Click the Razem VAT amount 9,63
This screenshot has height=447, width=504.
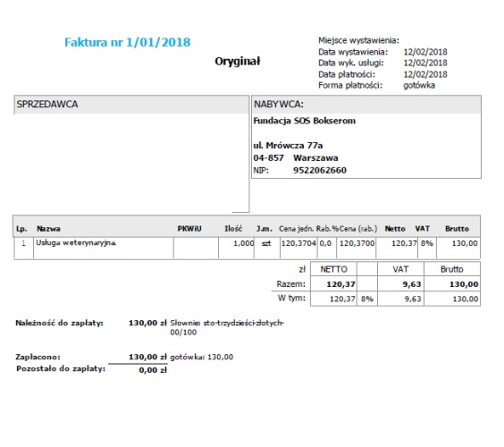412,284
